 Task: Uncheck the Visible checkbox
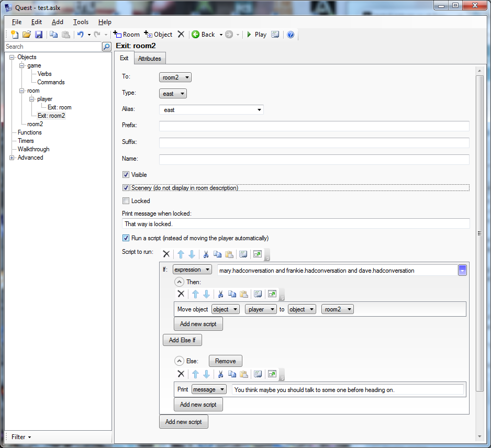coord(126,175)
